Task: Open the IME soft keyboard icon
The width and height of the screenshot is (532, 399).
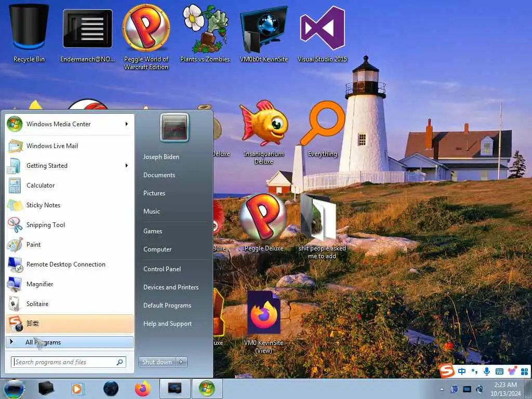Action: (499, 371)
